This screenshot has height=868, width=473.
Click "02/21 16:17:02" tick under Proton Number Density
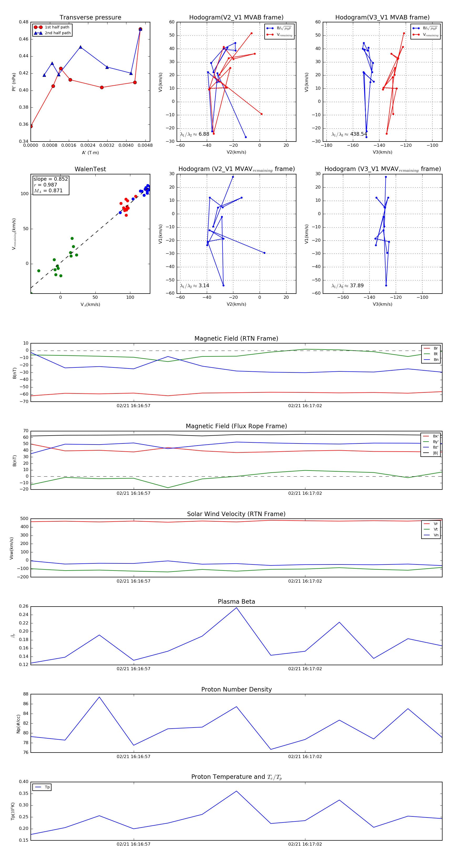pyautogui.click(x=305, y=756)
